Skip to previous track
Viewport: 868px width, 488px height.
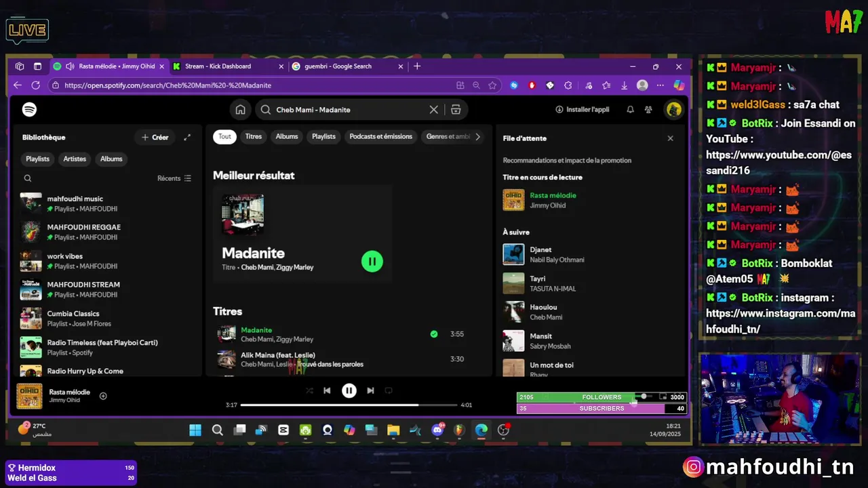tap(327, 390)
